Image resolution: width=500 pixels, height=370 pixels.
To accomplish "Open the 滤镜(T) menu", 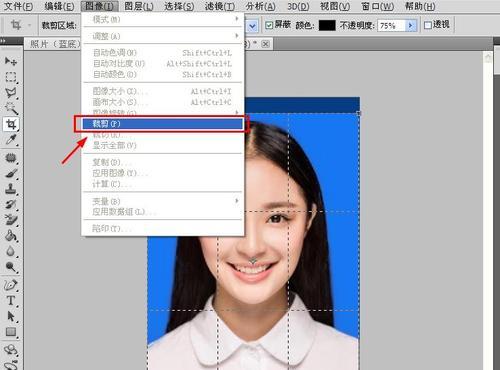I will 219,6.
